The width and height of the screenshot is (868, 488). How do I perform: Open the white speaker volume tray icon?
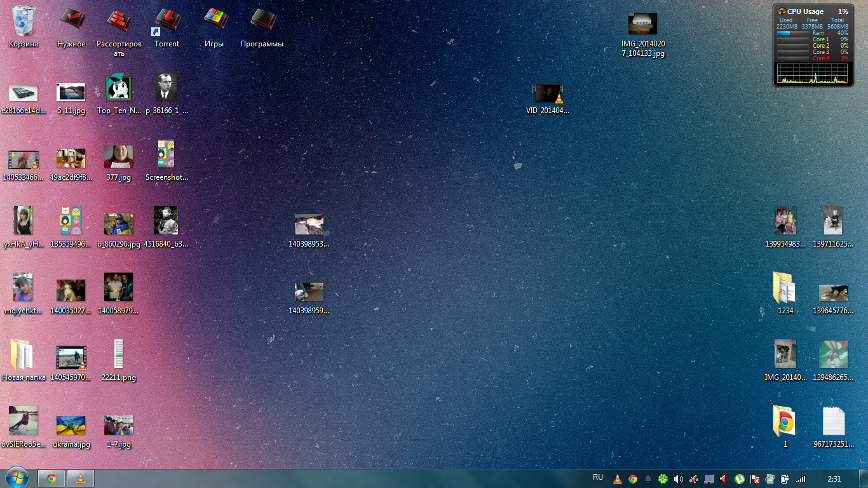point(678,479)
